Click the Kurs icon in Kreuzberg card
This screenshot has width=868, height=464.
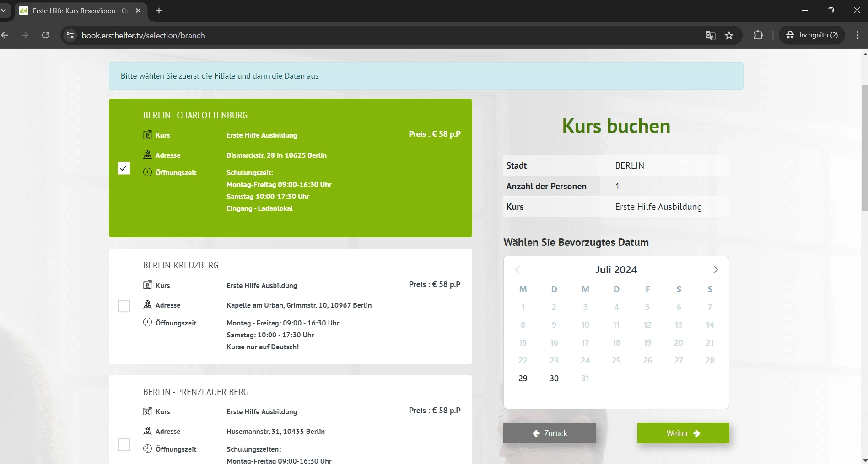point(147,285)
